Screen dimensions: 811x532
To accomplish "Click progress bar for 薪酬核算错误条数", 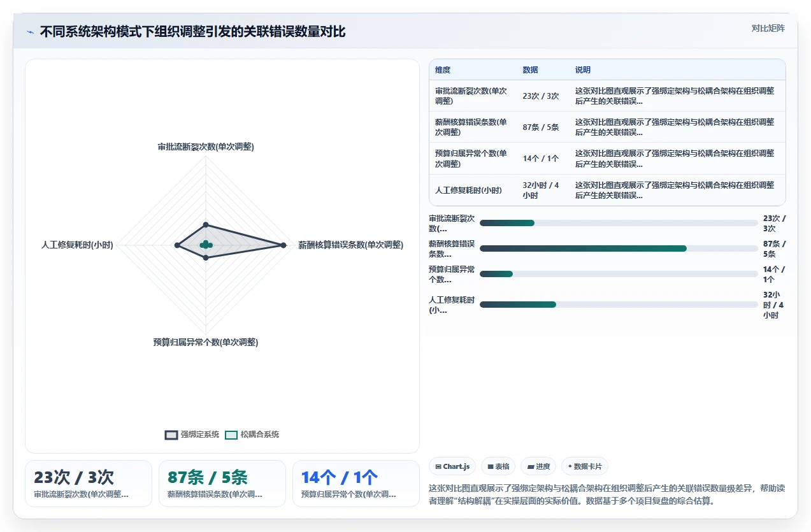I will tap(619, 248).
